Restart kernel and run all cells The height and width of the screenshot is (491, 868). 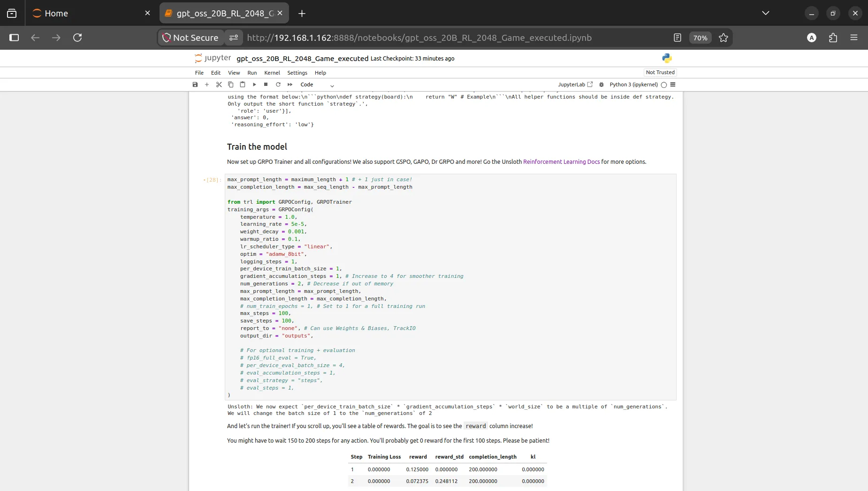click(x=290, y=84)
